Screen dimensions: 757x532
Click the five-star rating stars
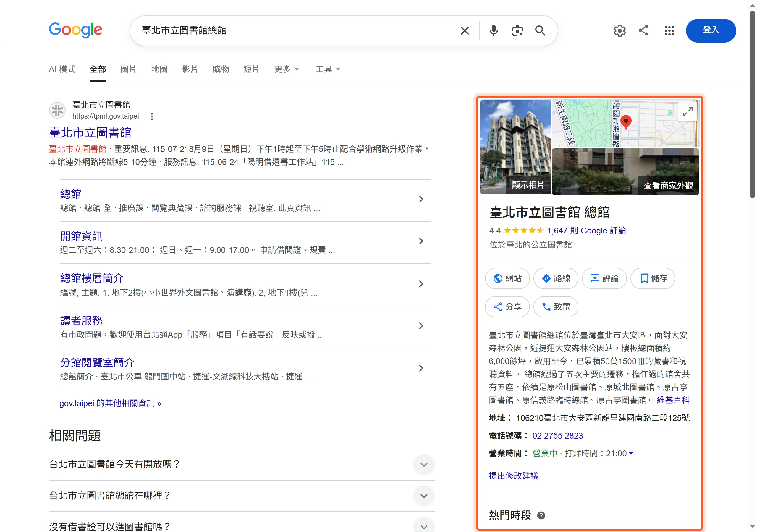pyautogui.click(x=524, y=231)
